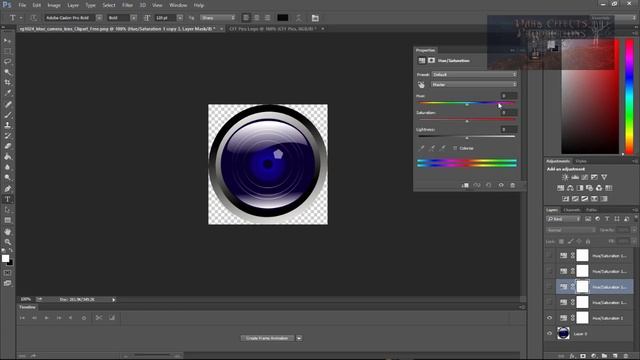640x360 pixels.
Task: Select the Hand tool
Action: click(x=7, y=231)
